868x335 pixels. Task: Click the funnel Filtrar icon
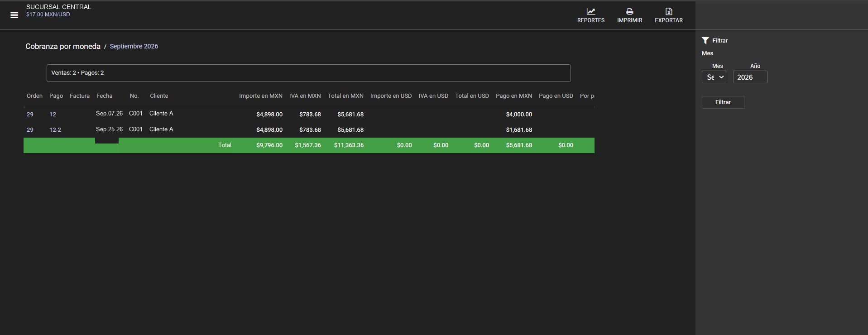click(x=705, y=40)
